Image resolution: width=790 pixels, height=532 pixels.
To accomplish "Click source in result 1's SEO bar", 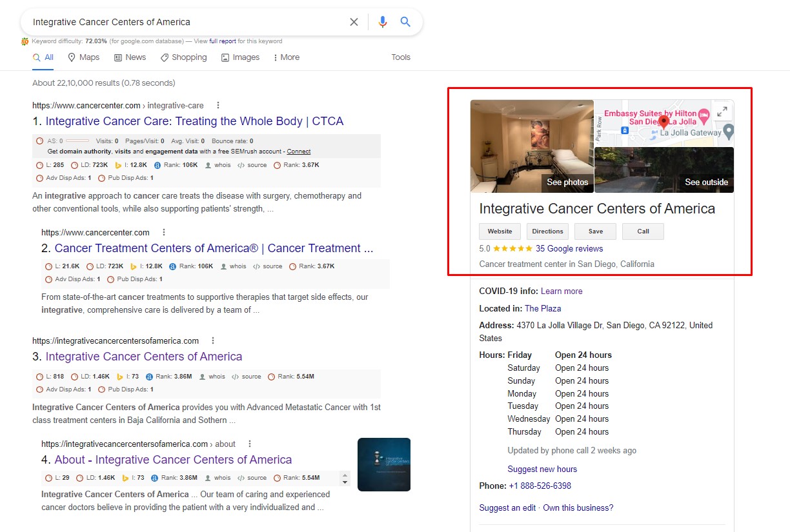I will click(252, 165).
